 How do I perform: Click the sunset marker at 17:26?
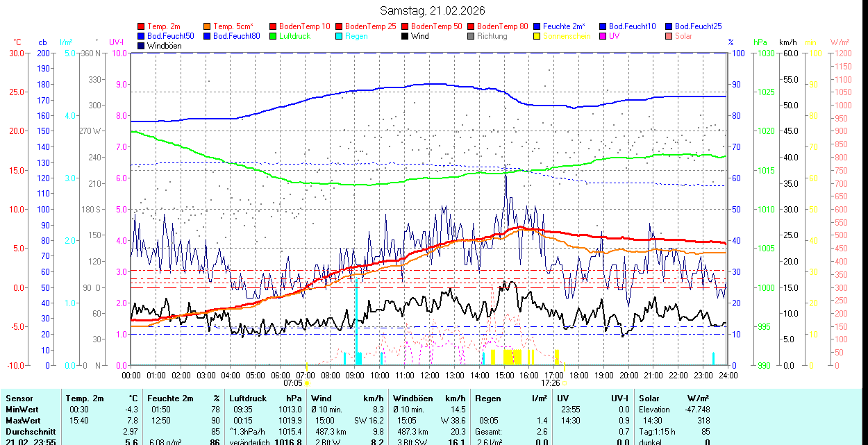point(564,383)
